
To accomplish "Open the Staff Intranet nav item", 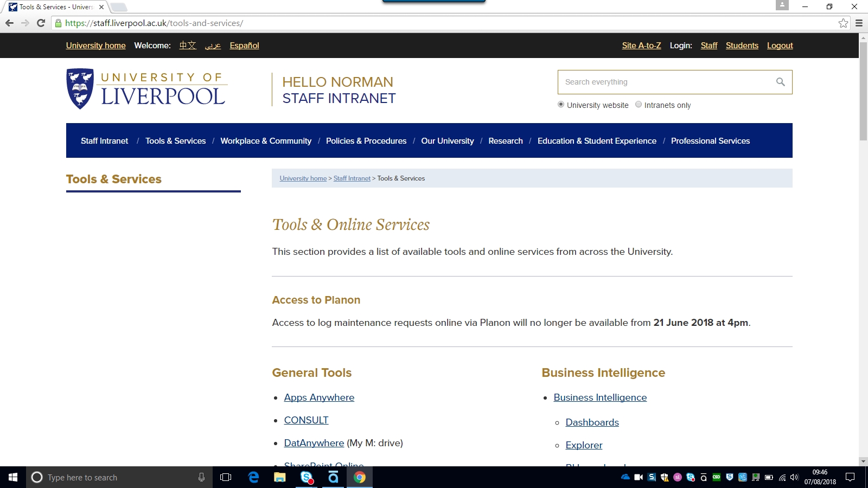I will click(x=104, y=141).
